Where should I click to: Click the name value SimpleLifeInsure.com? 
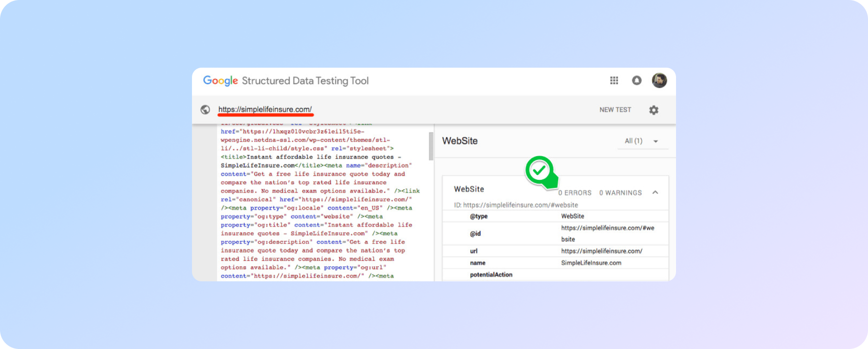591,263
